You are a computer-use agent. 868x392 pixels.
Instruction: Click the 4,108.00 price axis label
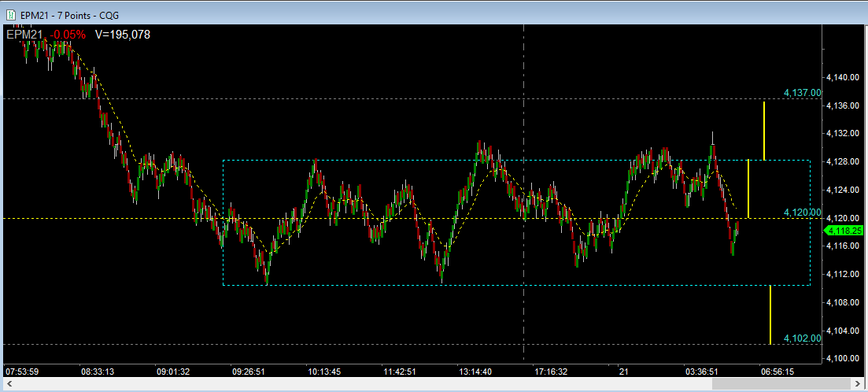tap(843, 302)
